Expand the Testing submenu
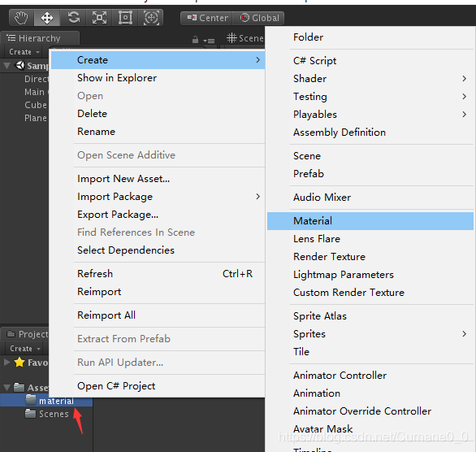 [x=370, y=97]
